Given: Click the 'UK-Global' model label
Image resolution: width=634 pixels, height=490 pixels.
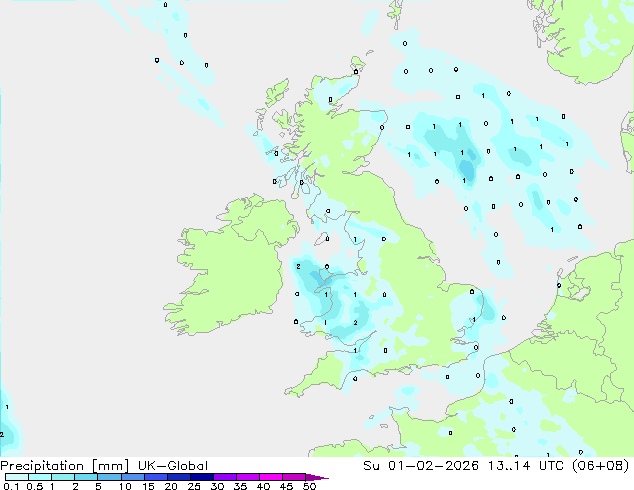Looking at the screenshot, I should coord(173,466).
